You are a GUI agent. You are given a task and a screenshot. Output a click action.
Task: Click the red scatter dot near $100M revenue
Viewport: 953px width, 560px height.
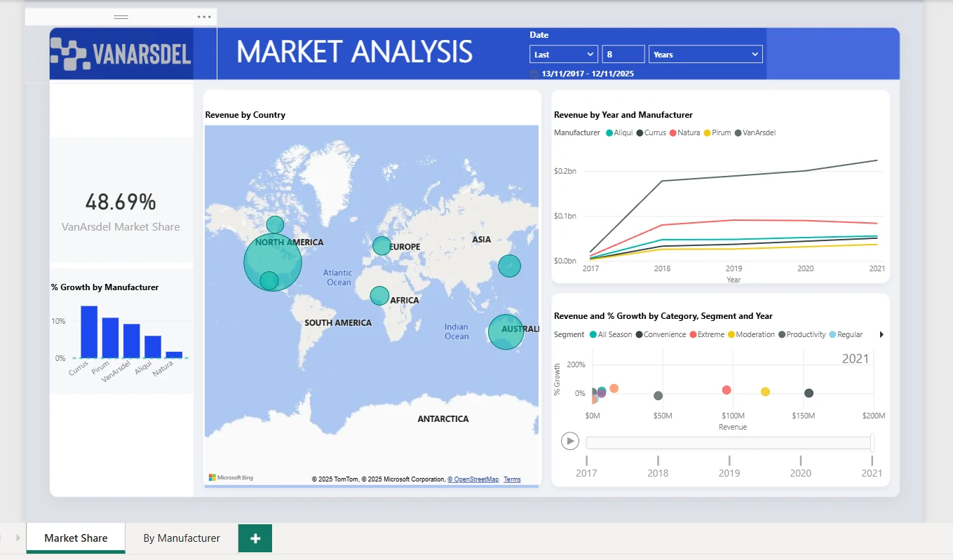click(726, 390)
